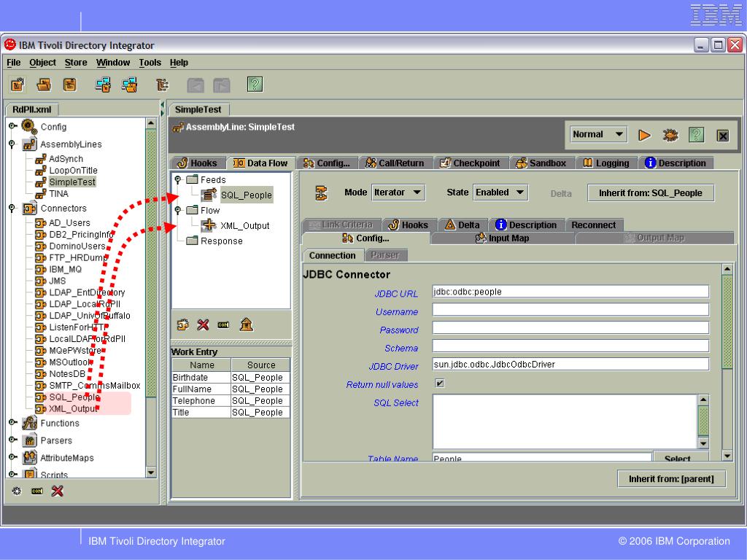Click the green help icon in AssemblyLine header
The image size is (747, 560).
pyautogui.click(x=696, y=135)
